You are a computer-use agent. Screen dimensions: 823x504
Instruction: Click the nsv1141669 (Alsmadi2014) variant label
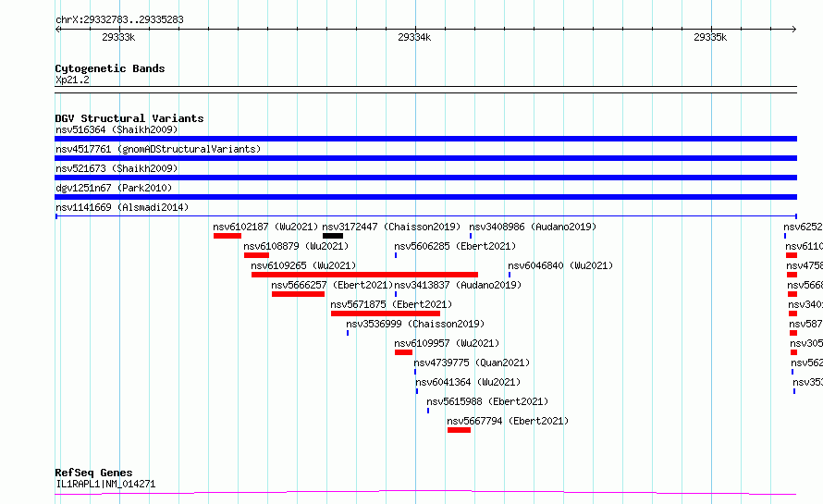point(122,207)
